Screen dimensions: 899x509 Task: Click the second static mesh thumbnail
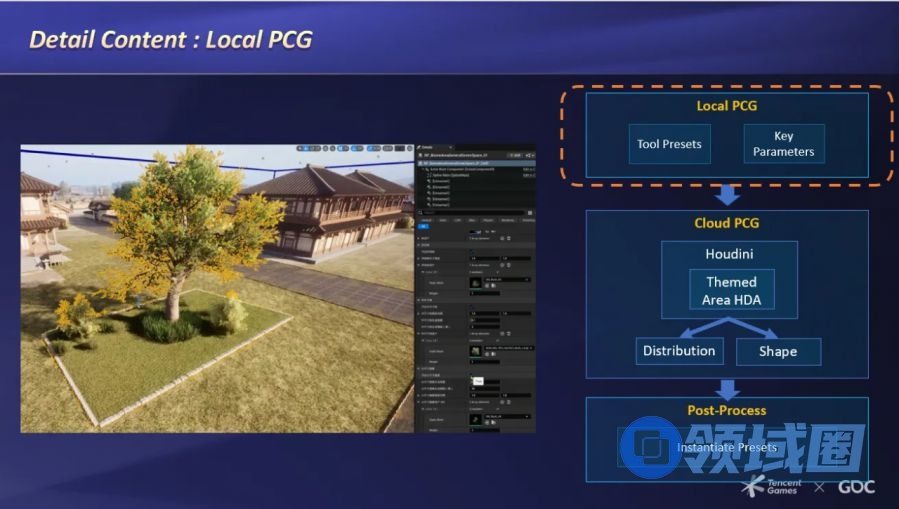pyautogui.click(x=476, y=352)
